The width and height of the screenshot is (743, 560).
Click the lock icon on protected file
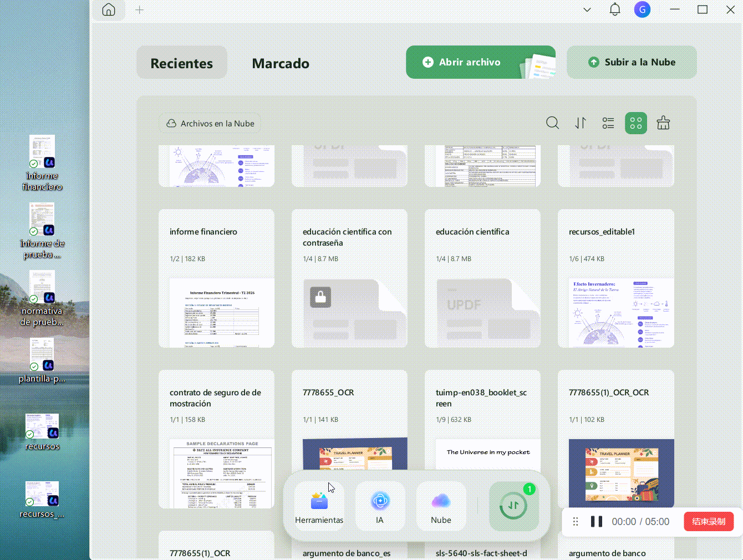[x=320, y=297]
